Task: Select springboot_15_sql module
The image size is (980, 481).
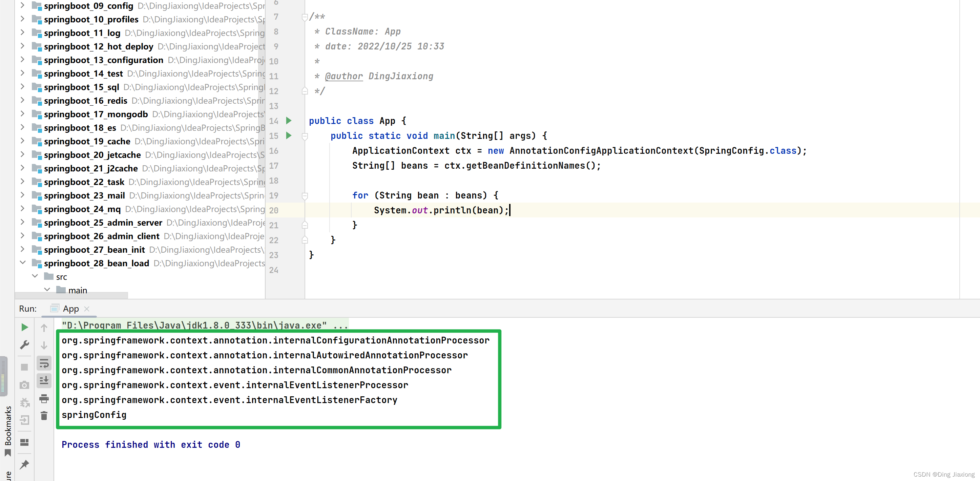Action: pyautogui.click(x=81, y=87)
